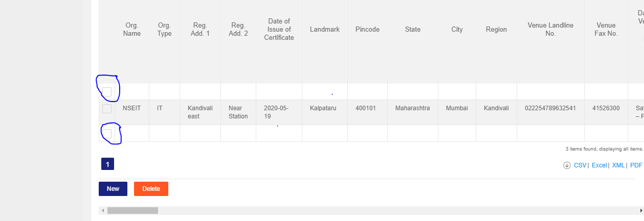This screenshot has height=221, width=644.
Task: Check the checkbox in the blank row below NSEIT
Action: click(107, 134)
